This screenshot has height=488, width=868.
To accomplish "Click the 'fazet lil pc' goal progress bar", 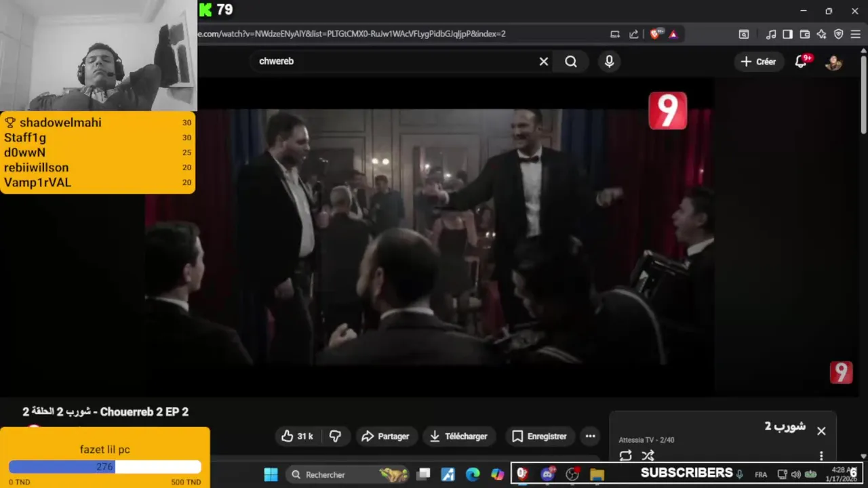I will coord(105,467).
